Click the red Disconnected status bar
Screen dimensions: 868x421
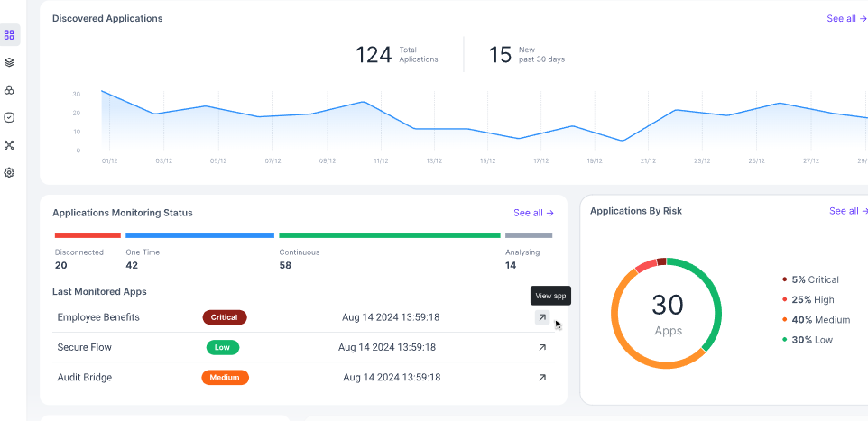pos(88,235)
